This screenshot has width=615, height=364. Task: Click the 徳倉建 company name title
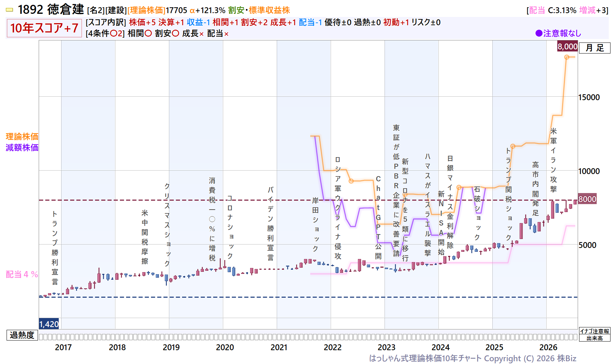(x=65, y=10)
